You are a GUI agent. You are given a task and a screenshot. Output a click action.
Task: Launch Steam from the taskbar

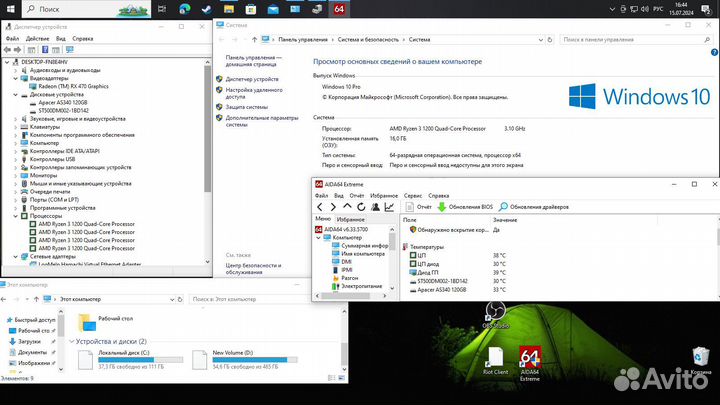click(207, 9)
